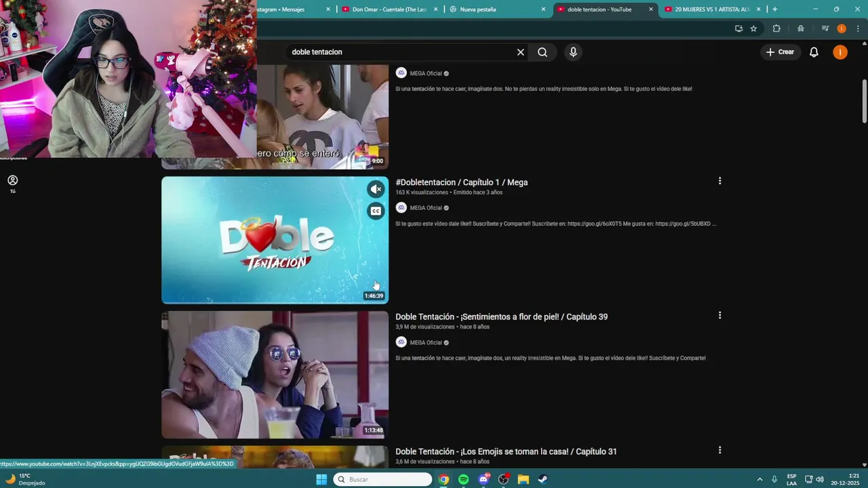Click the 163 K visualizaciones text
Viewport: 868px width, 488px height.
[422, 192]
